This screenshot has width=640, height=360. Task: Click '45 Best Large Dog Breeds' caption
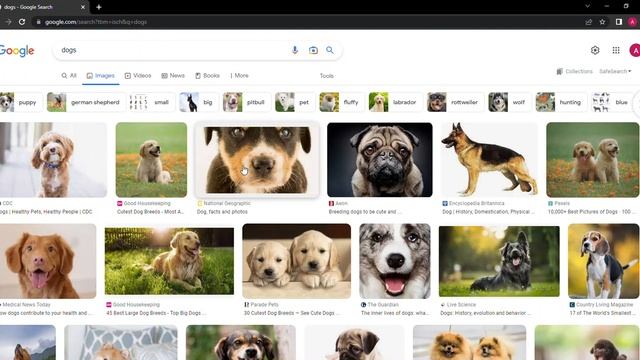pos(156,313)
